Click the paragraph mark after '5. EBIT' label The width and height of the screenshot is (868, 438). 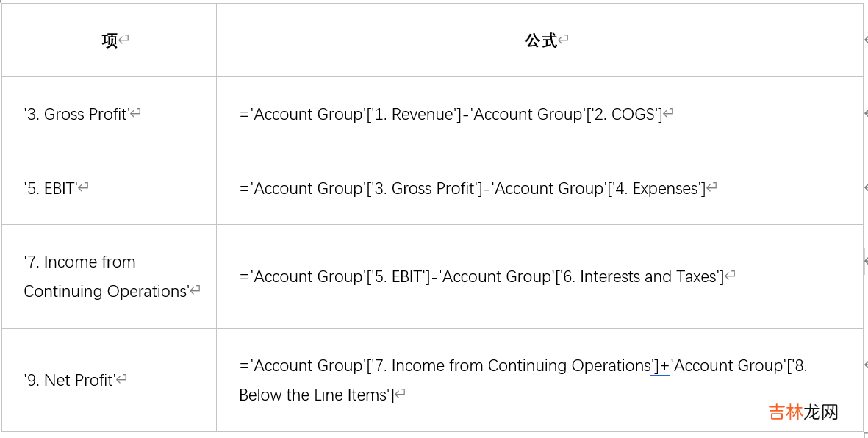(x=84, y=188)
